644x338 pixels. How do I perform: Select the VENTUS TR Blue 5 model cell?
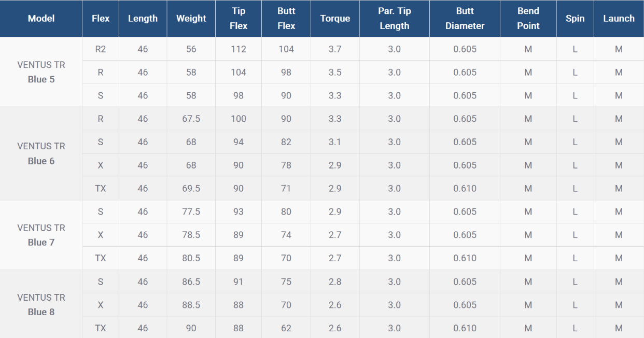point(41,72)
